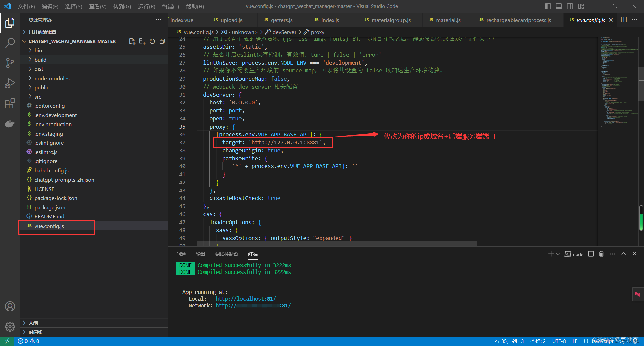Toggle bottom panel visibility in title bar
Screen dimensions: 644x346
click(559, 6)
